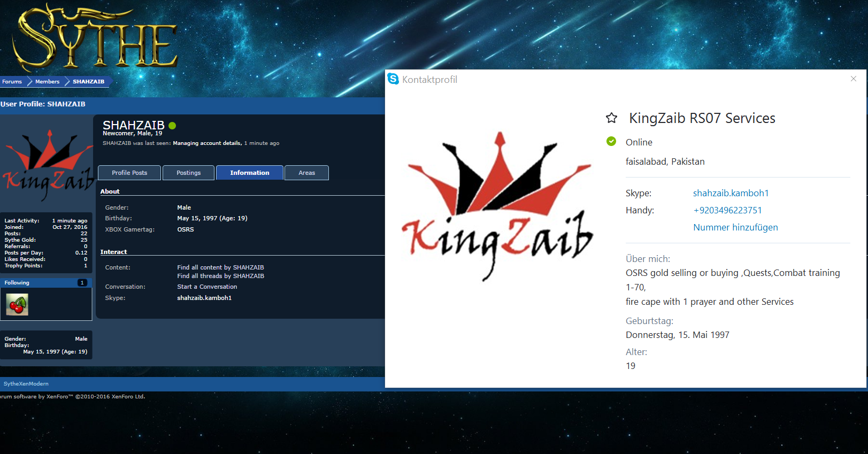
Task: Star KingZaib RS07 Services as favorite
Action: (x=611, y=118)
